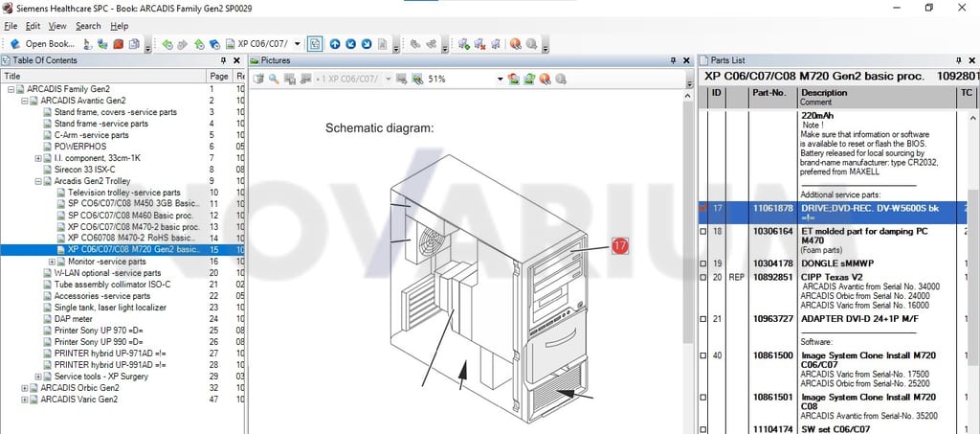Go forward with the gray forward arrow
Image resolution: width=980 pixels, height=434 pixels.
pos(183,44)
